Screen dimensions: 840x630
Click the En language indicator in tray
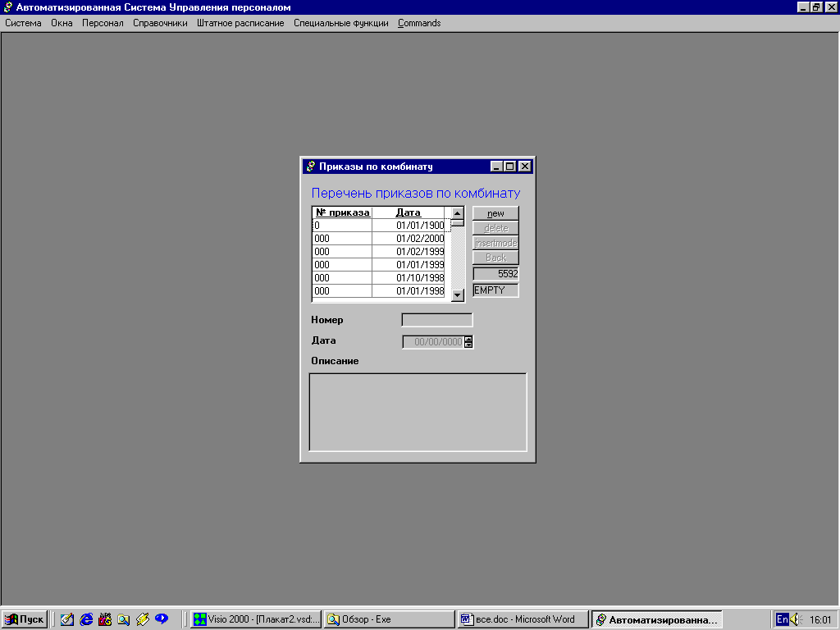[x=783, y=619]
